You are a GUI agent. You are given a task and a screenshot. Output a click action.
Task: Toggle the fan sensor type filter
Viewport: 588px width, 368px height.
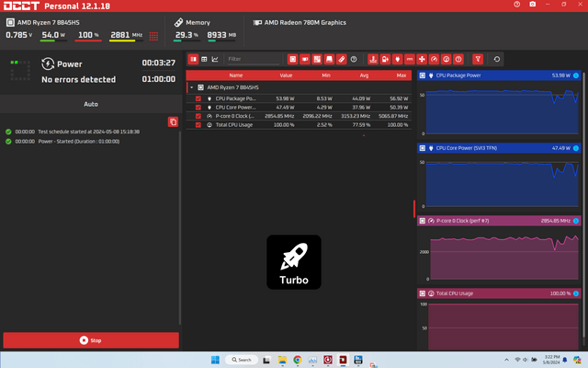click(x=422, y=59)
